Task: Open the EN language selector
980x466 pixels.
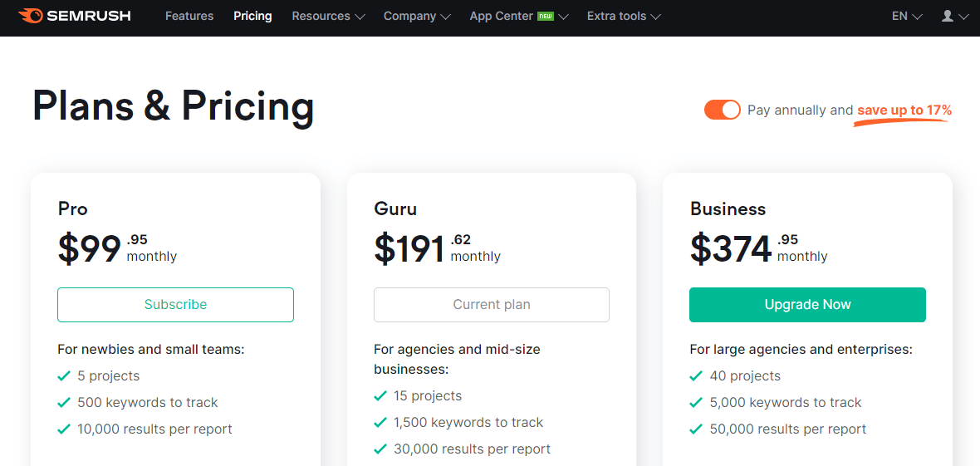Action: click(907, 17)
